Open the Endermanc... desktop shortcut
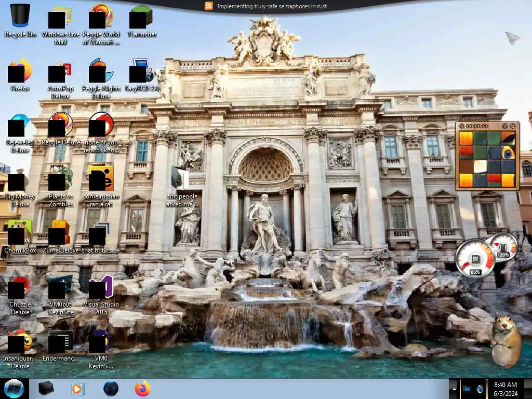 pyautogui.click(x=60, y=346)
